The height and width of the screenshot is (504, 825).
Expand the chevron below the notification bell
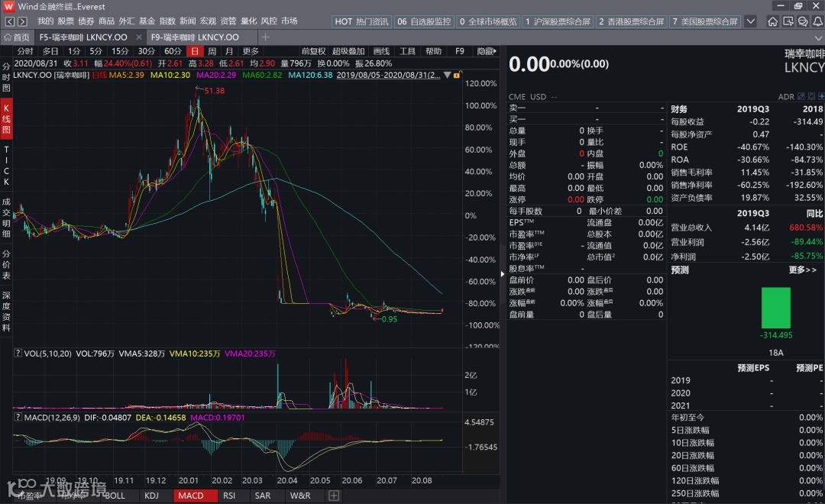818,38
